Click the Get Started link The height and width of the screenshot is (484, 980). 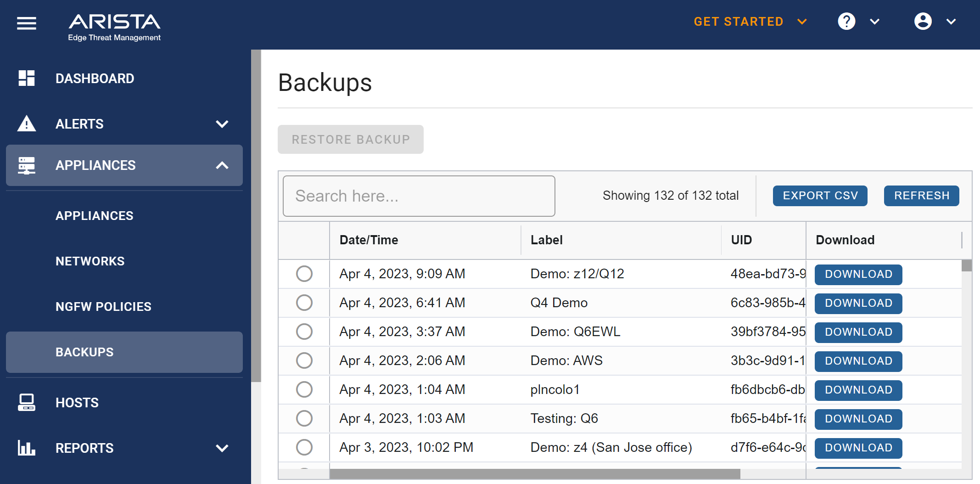pos(738,22)
